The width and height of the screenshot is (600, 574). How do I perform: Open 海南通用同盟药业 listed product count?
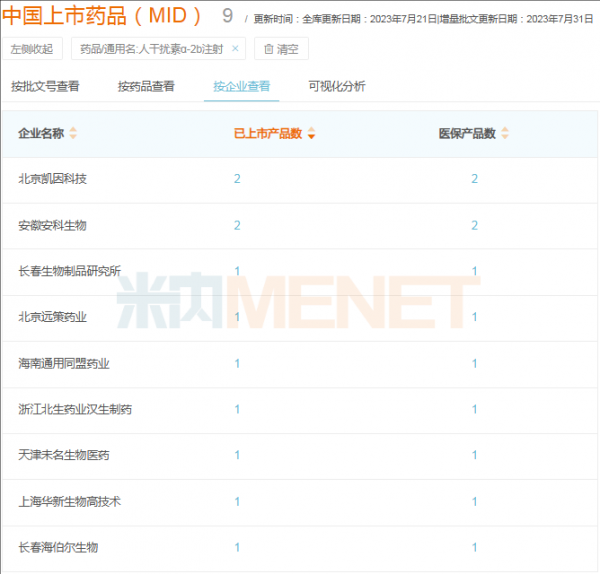pyautogui.click(x=237, y=363)
